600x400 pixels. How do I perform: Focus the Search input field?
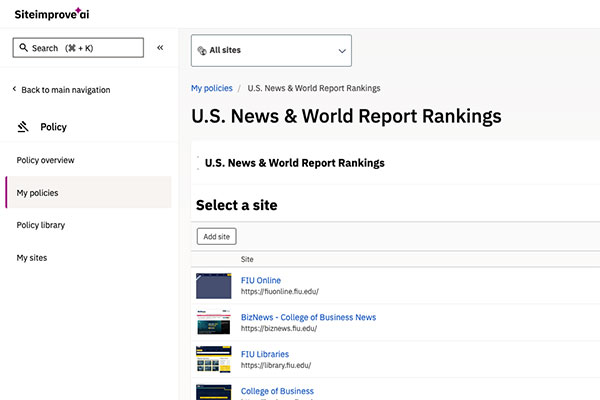pos(78,47)
